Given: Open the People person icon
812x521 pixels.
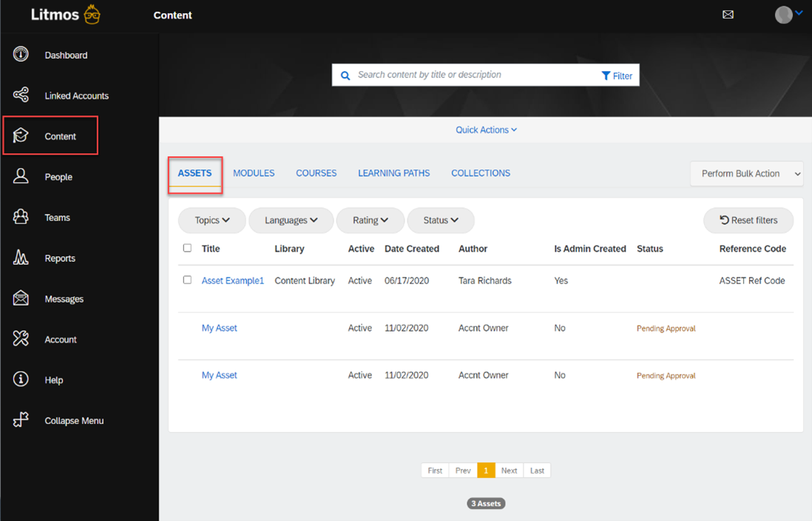Looking at the screenshot, I should click(21, 175).
